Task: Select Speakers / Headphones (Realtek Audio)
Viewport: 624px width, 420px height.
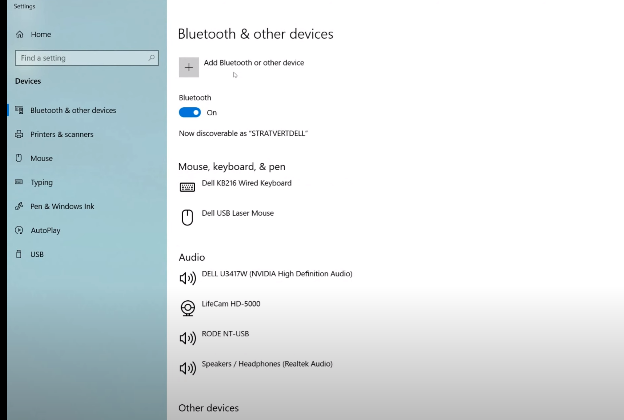Action: [x=267, y=364]
